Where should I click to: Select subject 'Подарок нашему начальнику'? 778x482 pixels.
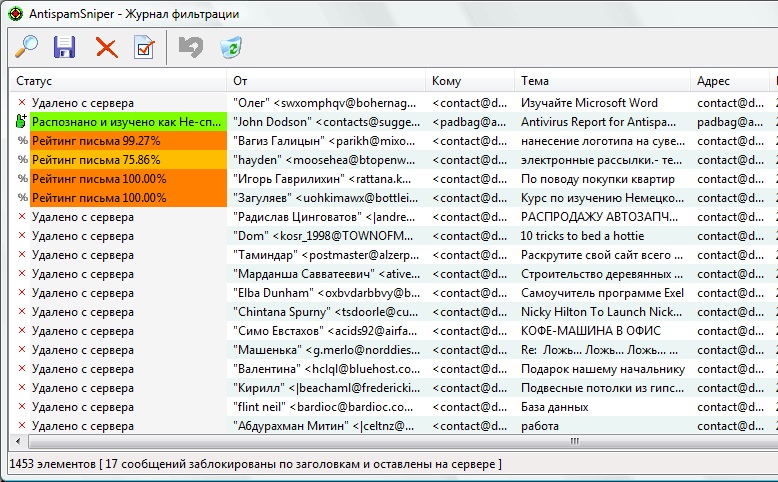pyautogui.click(x=603, y=369)
